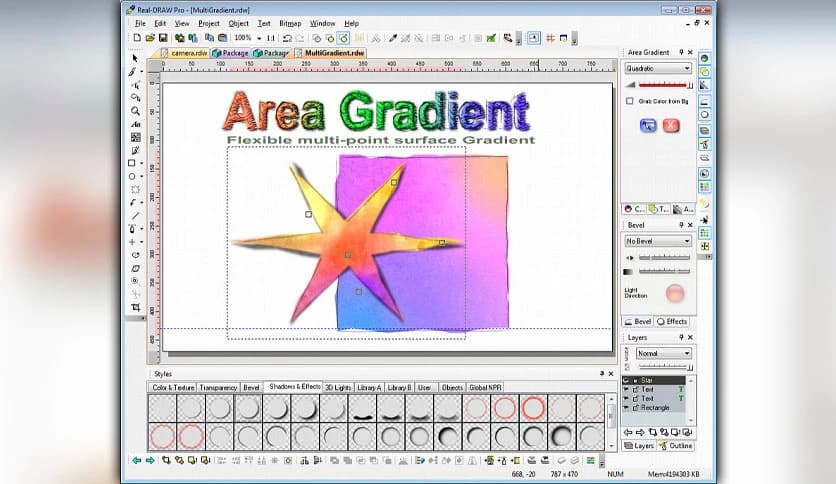Open the Library A styles tab
836x484 pixels.
point(369,388)
